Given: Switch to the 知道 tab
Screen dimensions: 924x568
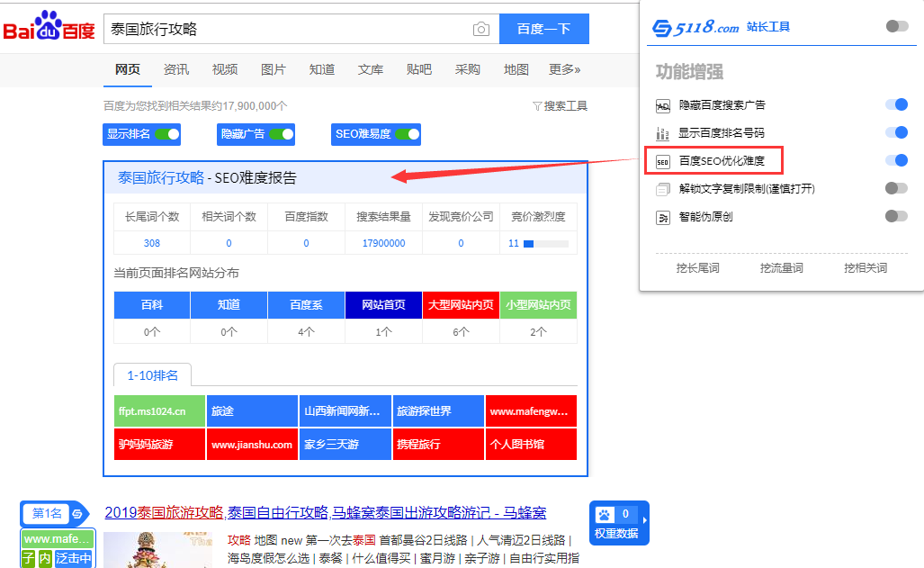Looking at the screenshot, I should pos(322,69).
